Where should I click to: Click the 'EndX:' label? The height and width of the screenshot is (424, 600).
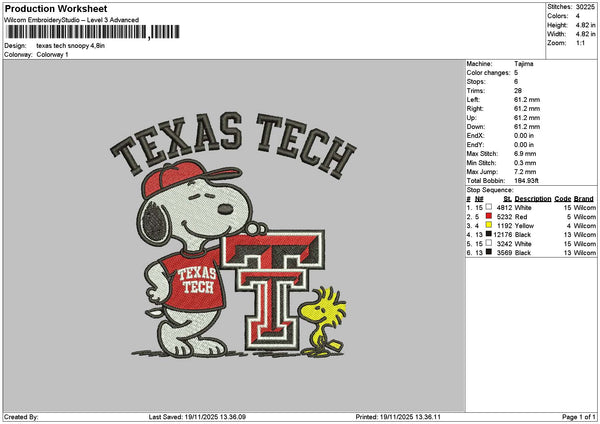tap(475, 135)
